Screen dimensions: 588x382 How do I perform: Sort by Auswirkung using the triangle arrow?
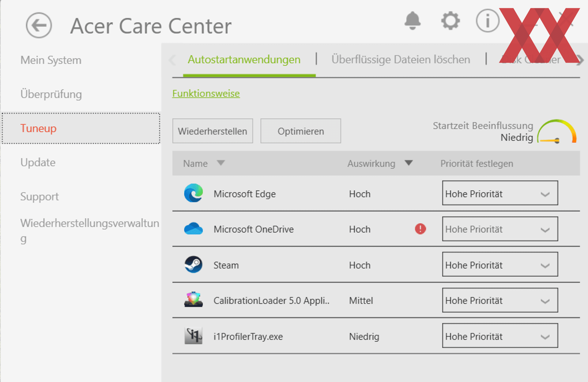tap(409, 163)
